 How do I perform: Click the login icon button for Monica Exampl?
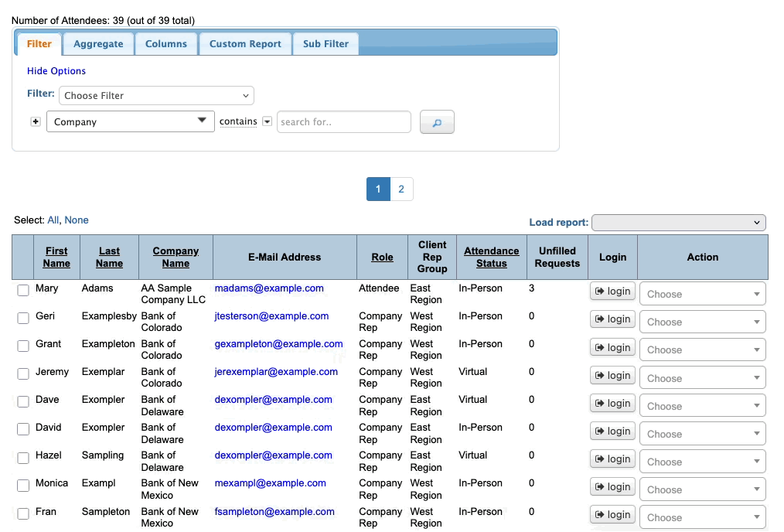click(612, 486)
